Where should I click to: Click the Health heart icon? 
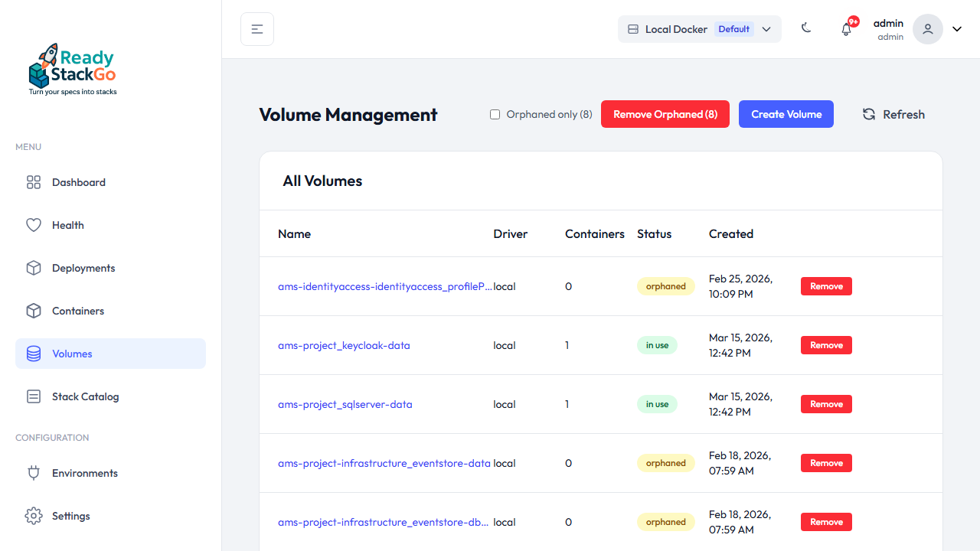pyautogui.click(x=34, y=225)
